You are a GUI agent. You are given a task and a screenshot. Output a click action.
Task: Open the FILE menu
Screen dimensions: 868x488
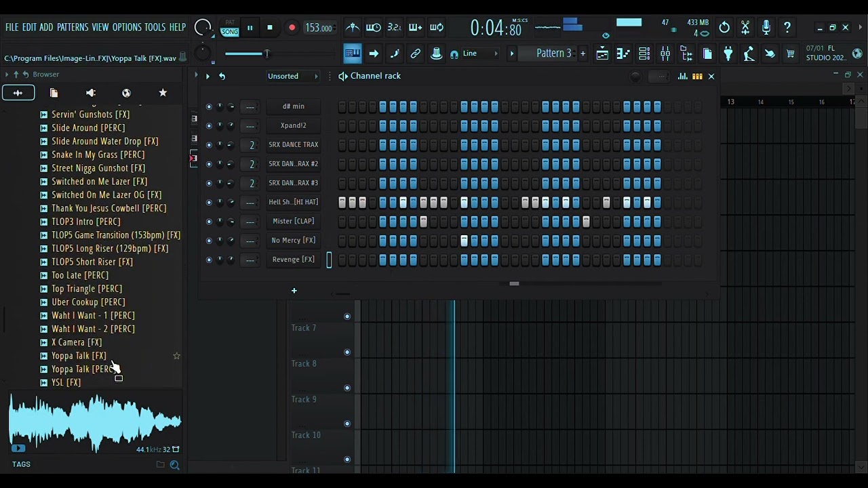12,28
